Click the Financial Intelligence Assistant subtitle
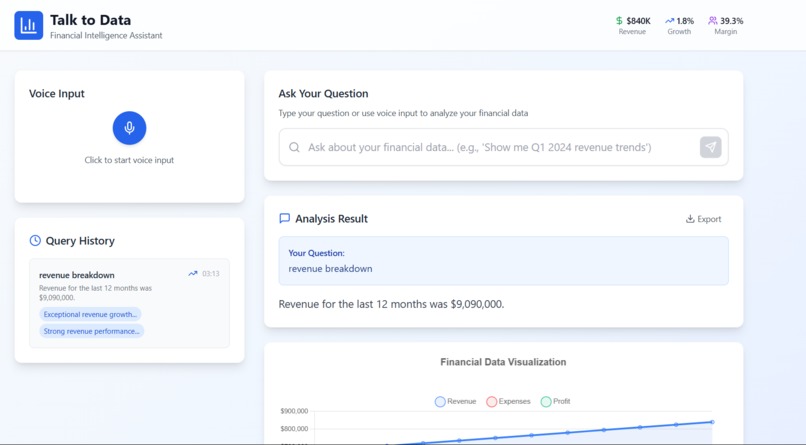The width and height of the screenshot is (806, 445). tap(106, 35)
